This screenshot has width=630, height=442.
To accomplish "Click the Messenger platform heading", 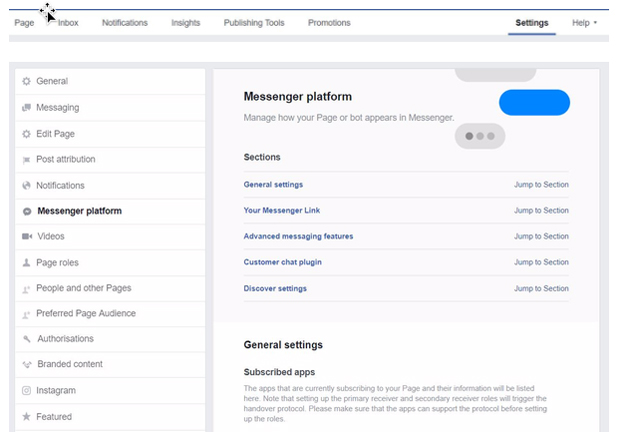I will pyautogui.click(x=298, y=97).
